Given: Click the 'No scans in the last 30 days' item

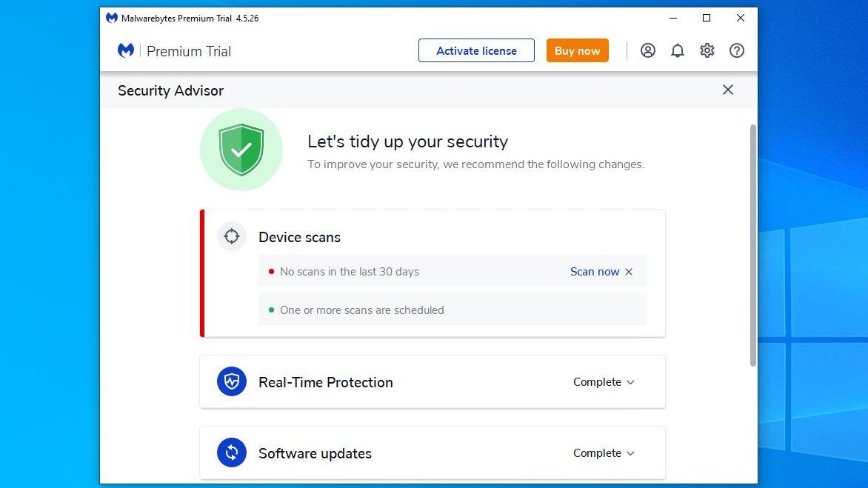Looking at the screenshot, I should 350,272.
